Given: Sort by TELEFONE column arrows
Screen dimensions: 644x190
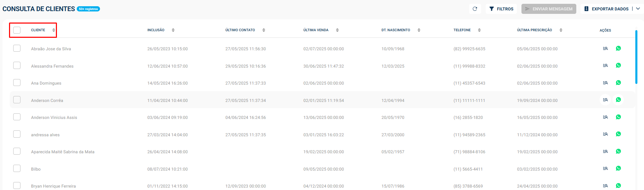Looking at the screenshot, I should point(479,30).
